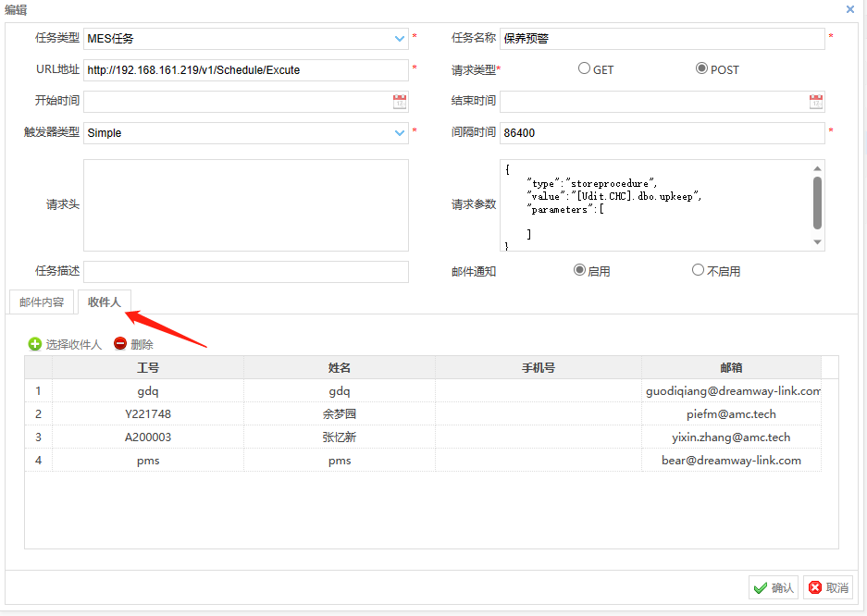Switch to the recipients tab
The image size is (867, 616).
click(x=105, y=302)
